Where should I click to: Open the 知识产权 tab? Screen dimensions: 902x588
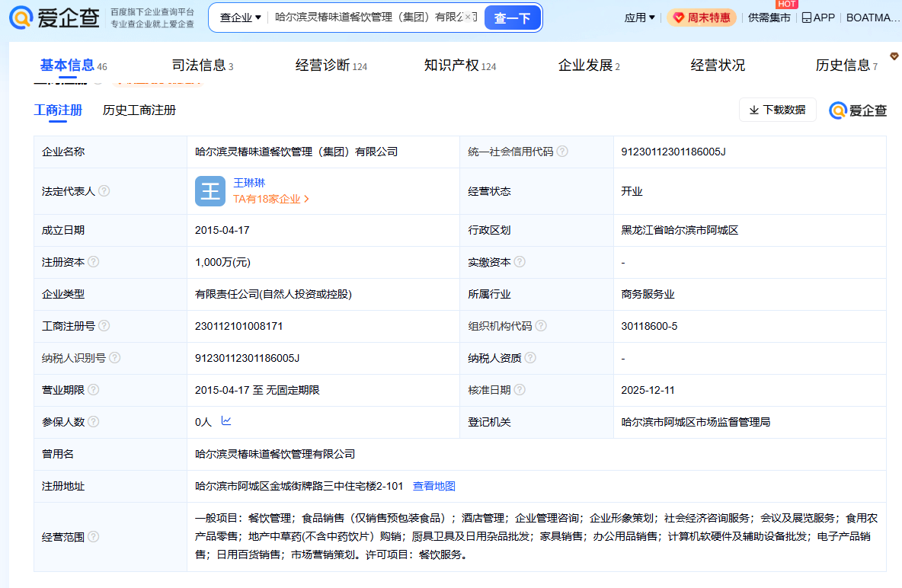click(459, 66)
